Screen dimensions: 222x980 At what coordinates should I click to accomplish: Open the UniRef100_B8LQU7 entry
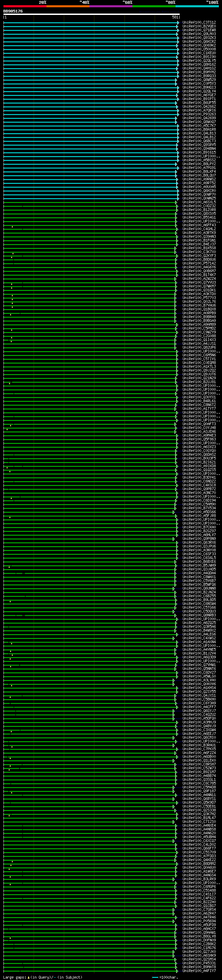[199, 175]
